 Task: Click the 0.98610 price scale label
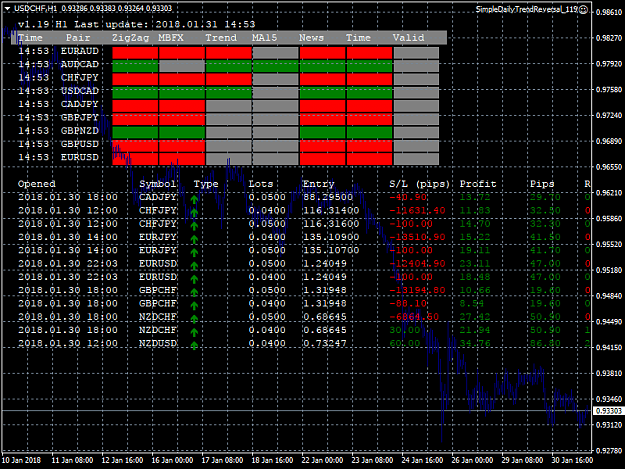point(609,12)
